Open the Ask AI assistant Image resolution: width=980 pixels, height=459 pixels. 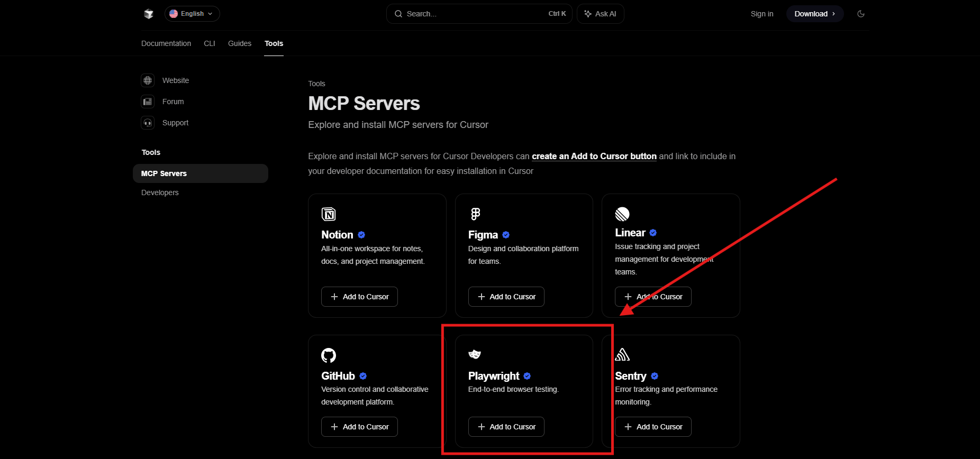pos(600,14)
